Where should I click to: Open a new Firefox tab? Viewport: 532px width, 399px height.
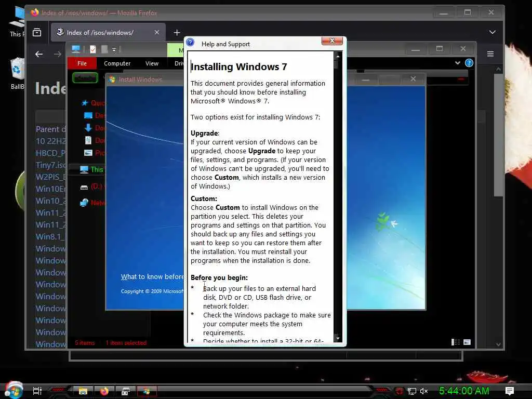coord(177,33)
